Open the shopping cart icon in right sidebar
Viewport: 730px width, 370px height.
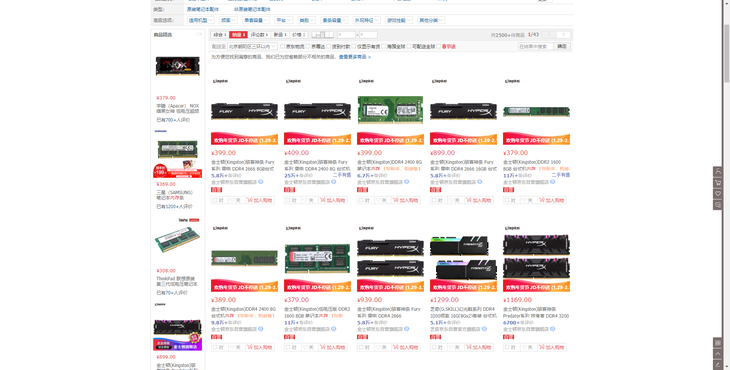tap(717, 182)
